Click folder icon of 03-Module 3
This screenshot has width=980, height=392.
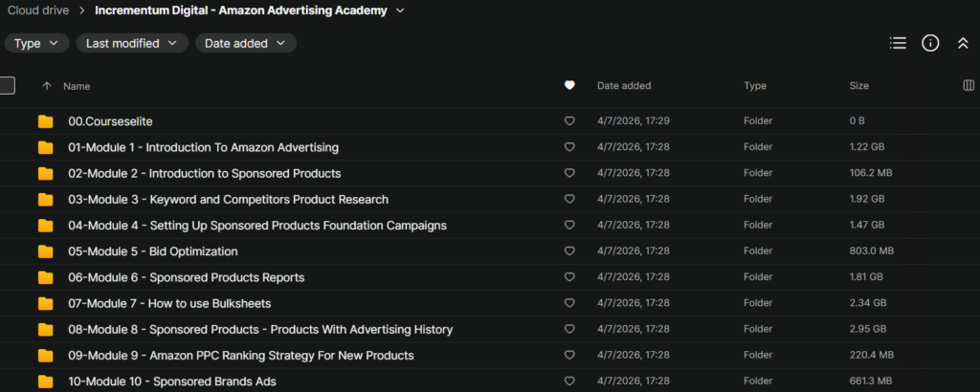point(46,200)
